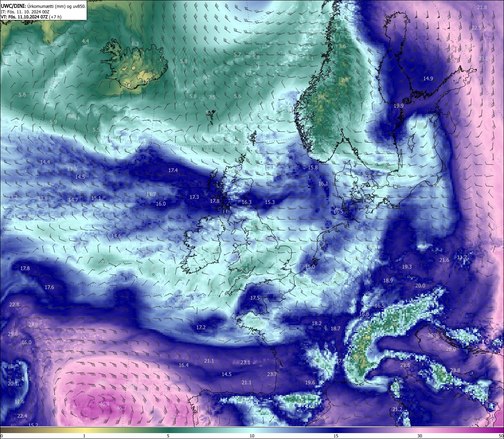Click the 26.9 value over the Balkans
The height and width of the screenshot is (439, 504).
451,349
